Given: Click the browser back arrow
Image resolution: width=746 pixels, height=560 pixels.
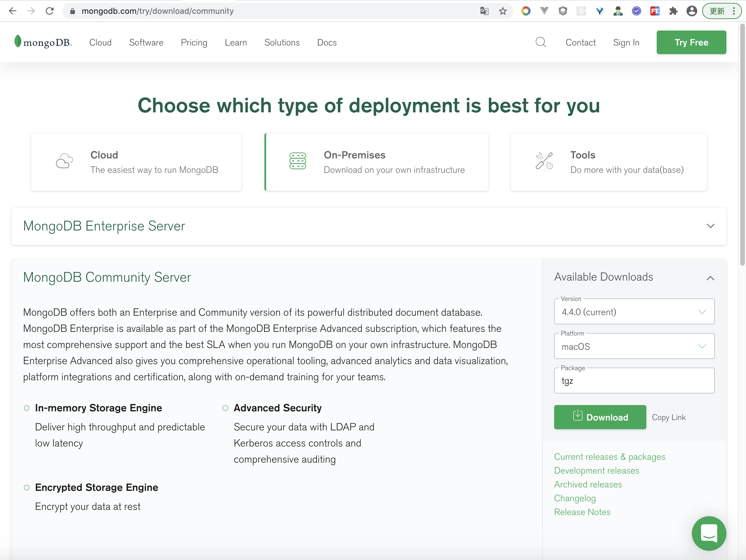Looking at the screenshot, I should (x=13, y=11).
